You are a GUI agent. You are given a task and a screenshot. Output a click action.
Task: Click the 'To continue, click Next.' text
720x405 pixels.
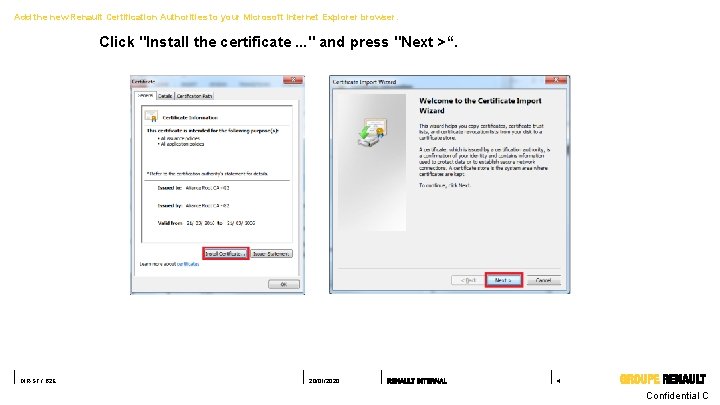point(444,185)
